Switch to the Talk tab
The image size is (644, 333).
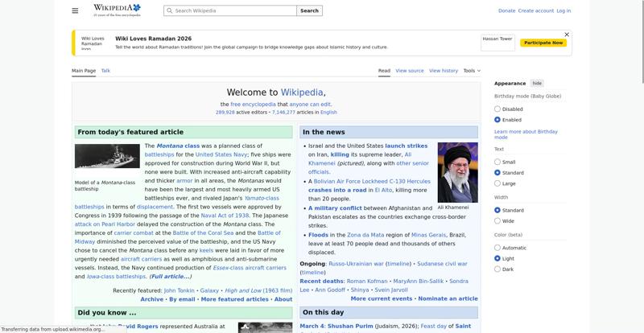(105, 71)
